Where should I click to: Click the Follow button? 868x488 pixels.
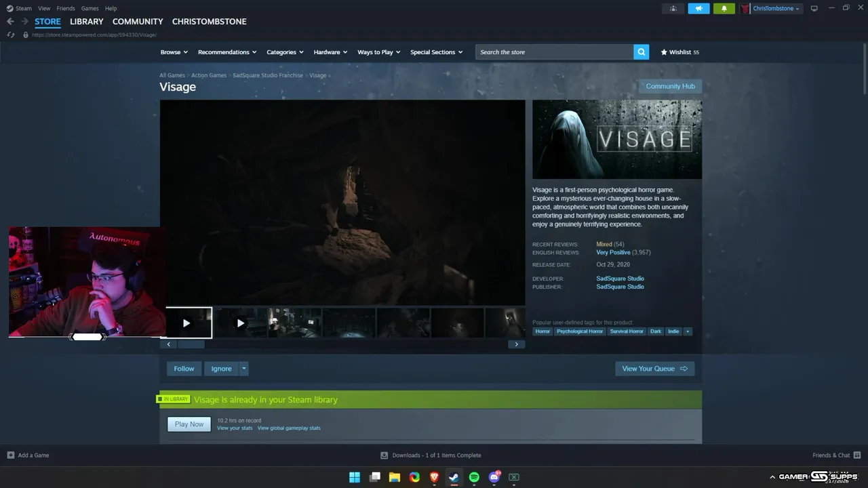tap(184, 369)
